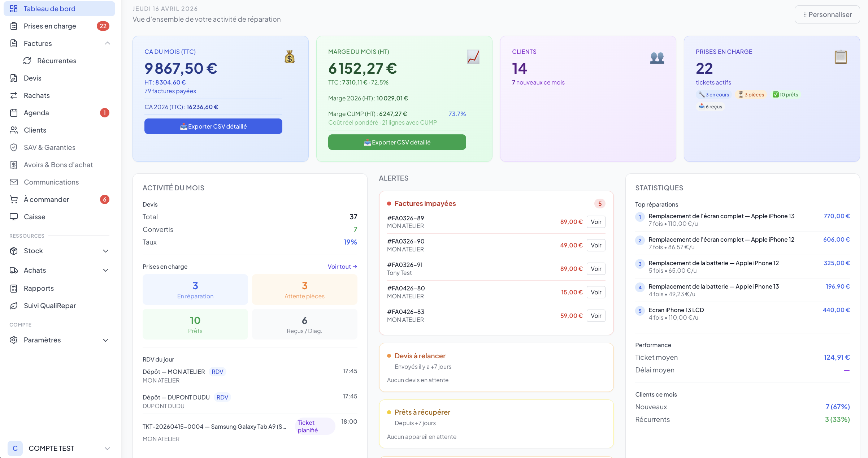Click the Communications envelope icon
This screenshot has height=458, width=868.
14,182
